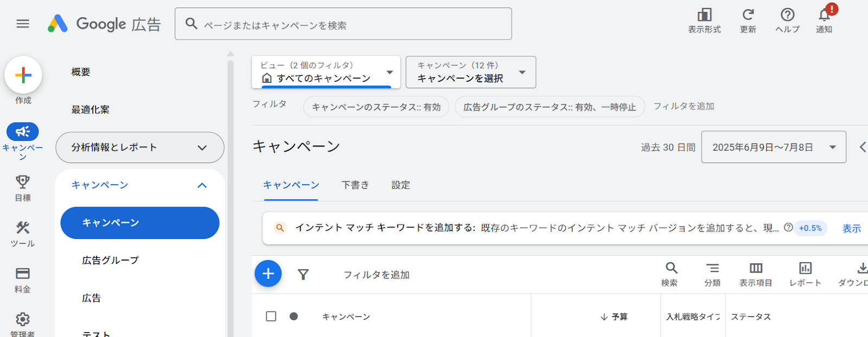Image resolution: width=868 pixels, height=337 pixels.
Task: Open 広告グループ in the sidebar
Action: (x=111, y=261)
